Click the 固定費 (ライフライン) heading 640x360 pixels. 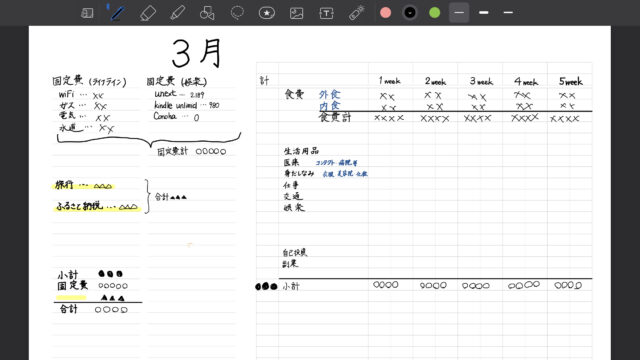[x=89, y=81]
